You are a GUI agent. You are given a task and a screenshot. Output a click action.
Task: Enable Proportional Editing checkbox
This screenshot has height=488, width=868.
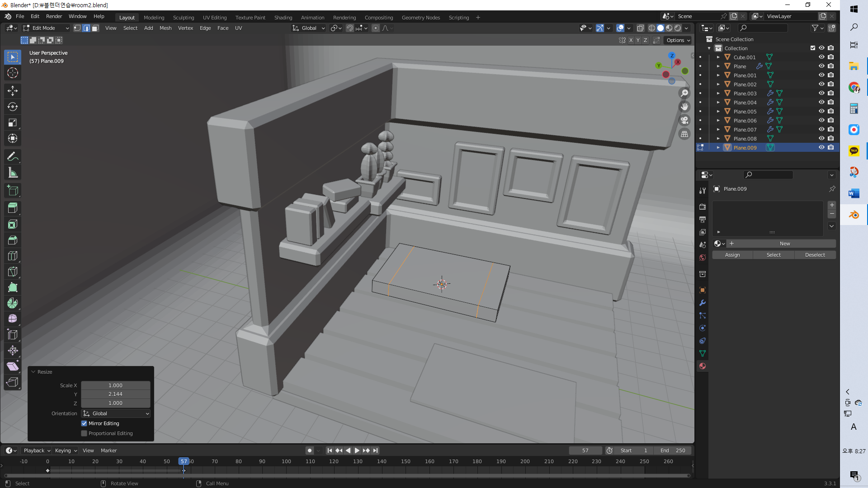84,433
